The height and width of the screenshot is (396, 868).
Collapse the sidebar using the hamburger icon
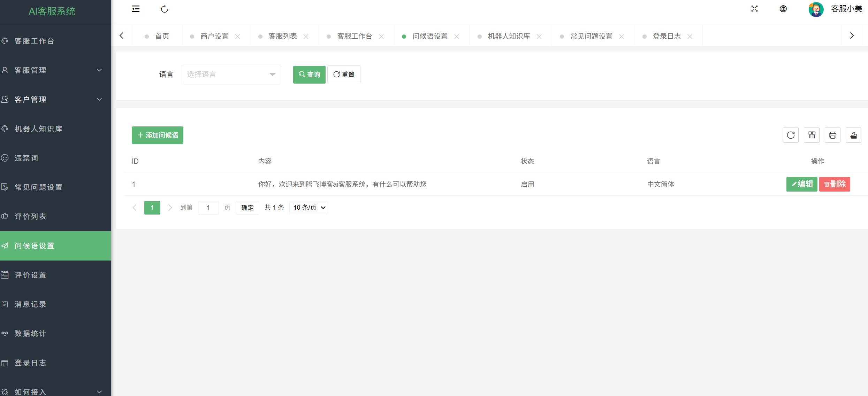[x=136, y=9]
